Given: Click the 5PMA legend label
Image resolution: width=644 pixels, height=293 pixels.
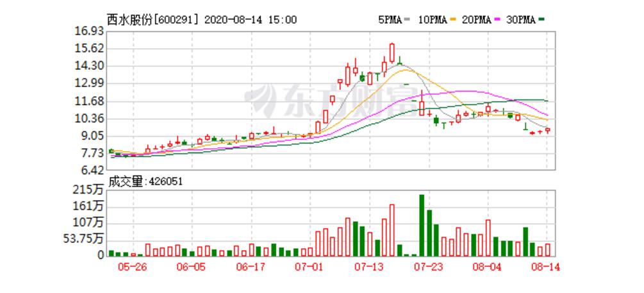Looking at the screenshot, I should 390,20.
